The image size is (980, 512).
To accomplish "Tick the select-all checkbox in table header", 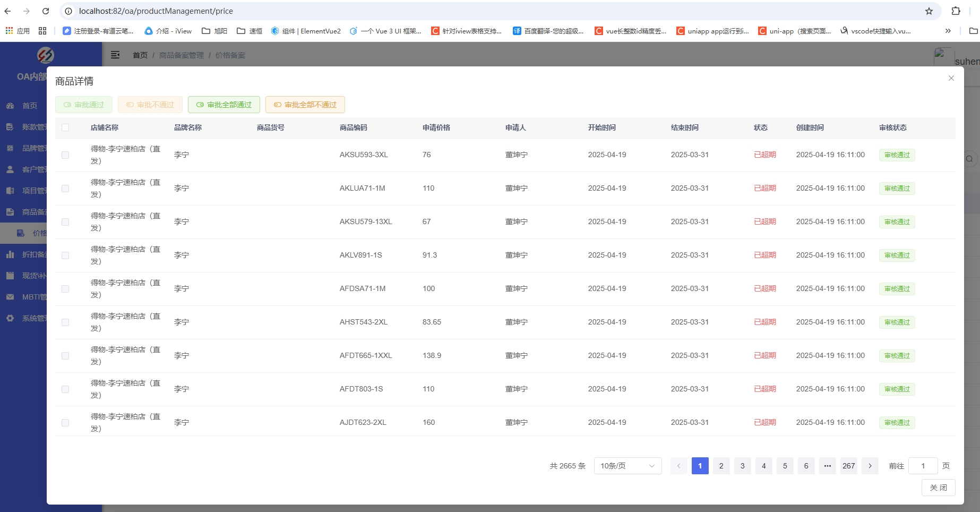I will [x=65, y=127].
